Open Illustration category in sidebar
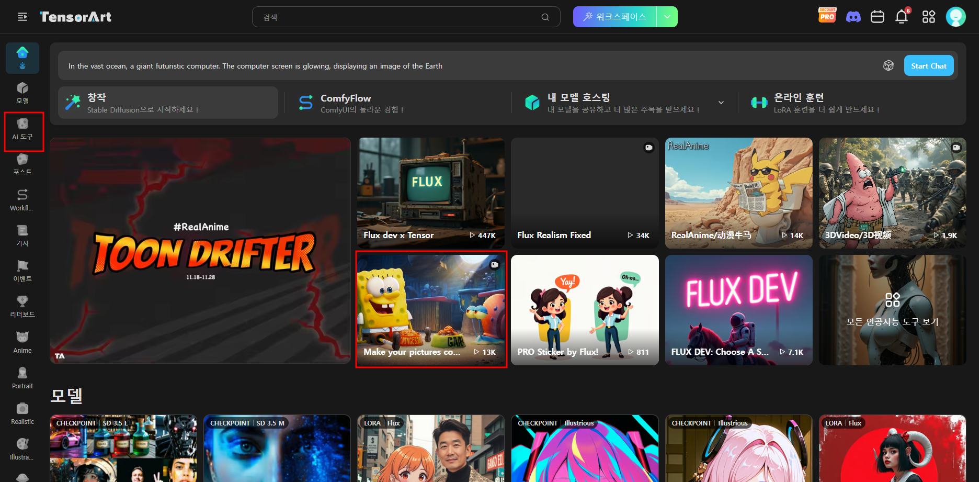 pyautogui.click(x=22, y=450)
